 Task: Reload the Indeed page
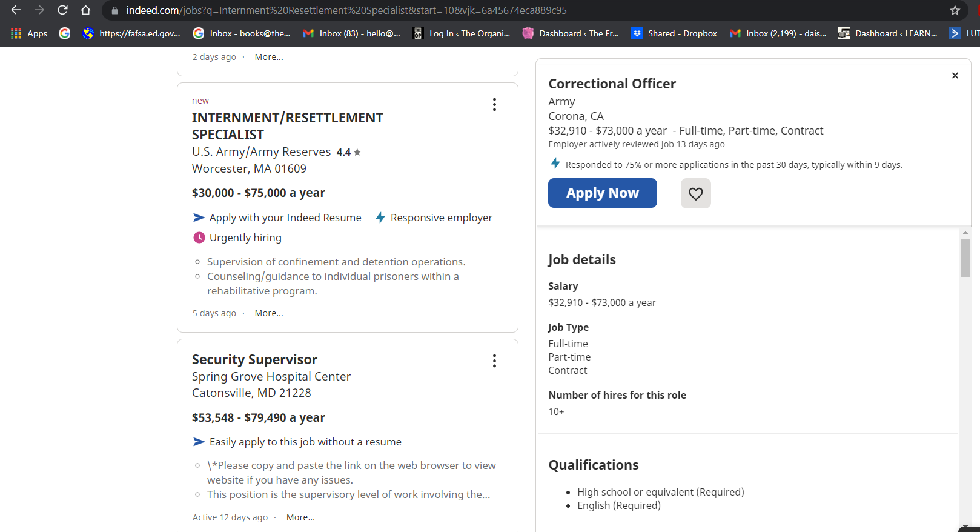[62, 10]
